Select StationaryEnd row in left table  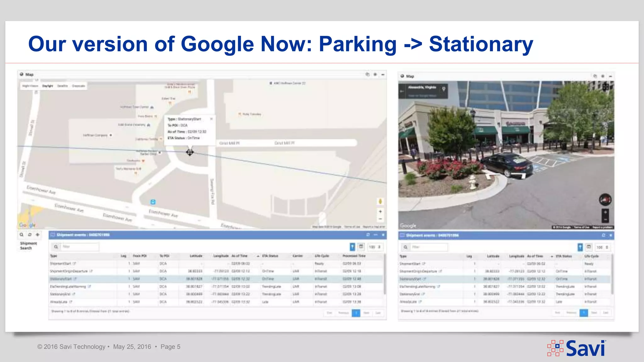216,294
